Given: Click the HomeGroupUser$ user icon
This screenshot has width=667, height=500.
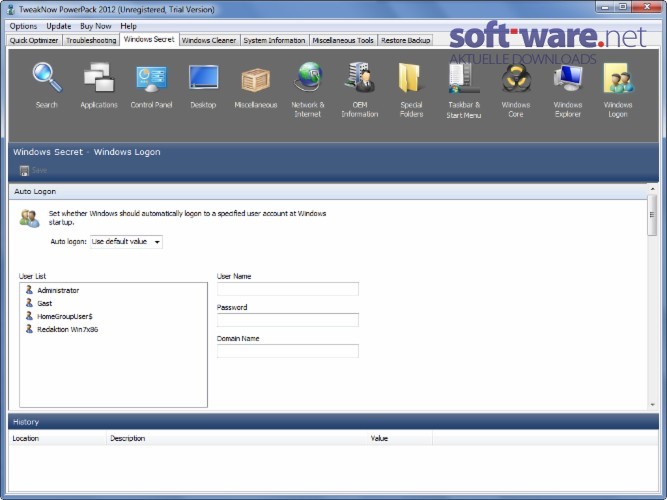Looking at the screenshot, I should coord(29,316).
